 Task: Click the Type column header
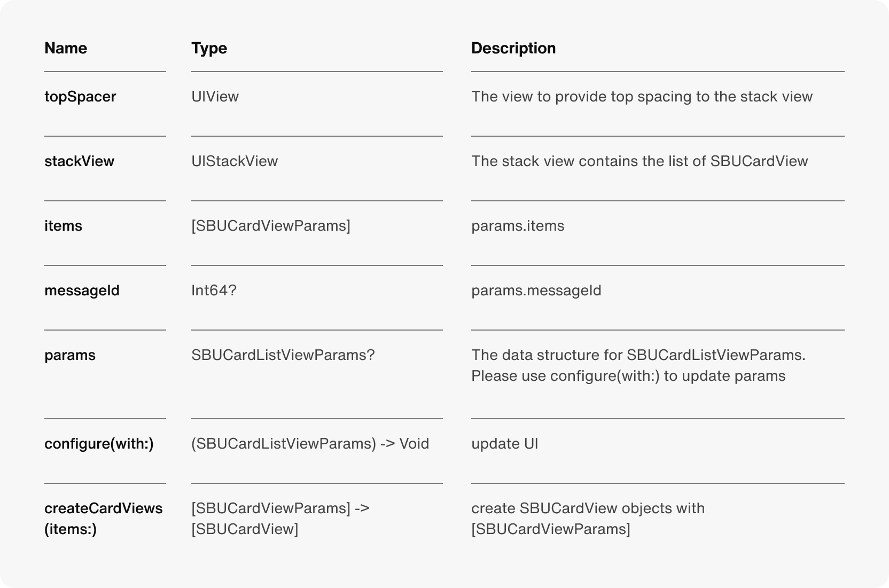(209, 48)
